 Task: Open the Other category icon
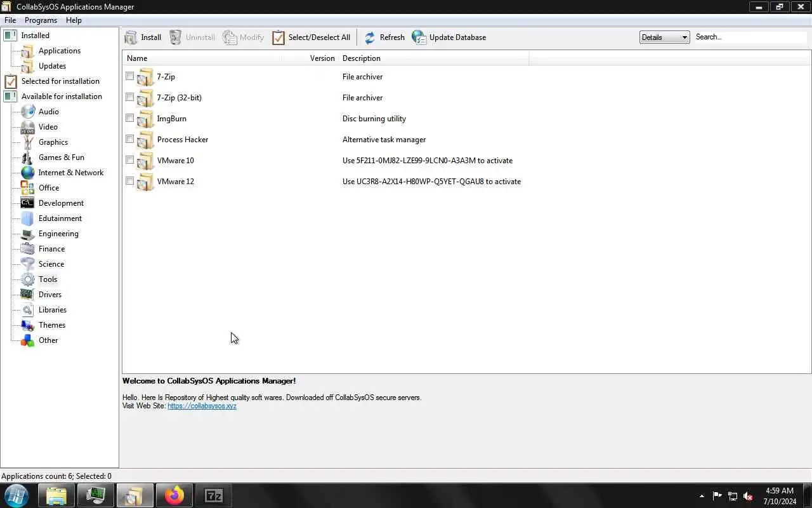coord(28,340)
